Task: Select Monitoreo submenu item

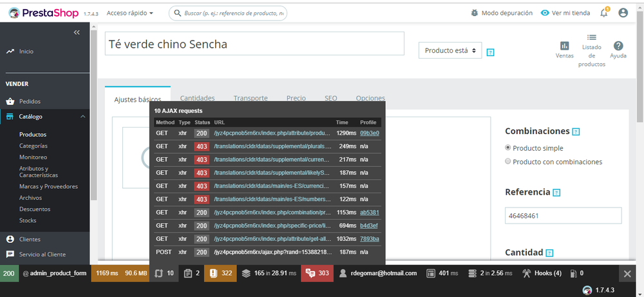Action: [x=33, y=157]
